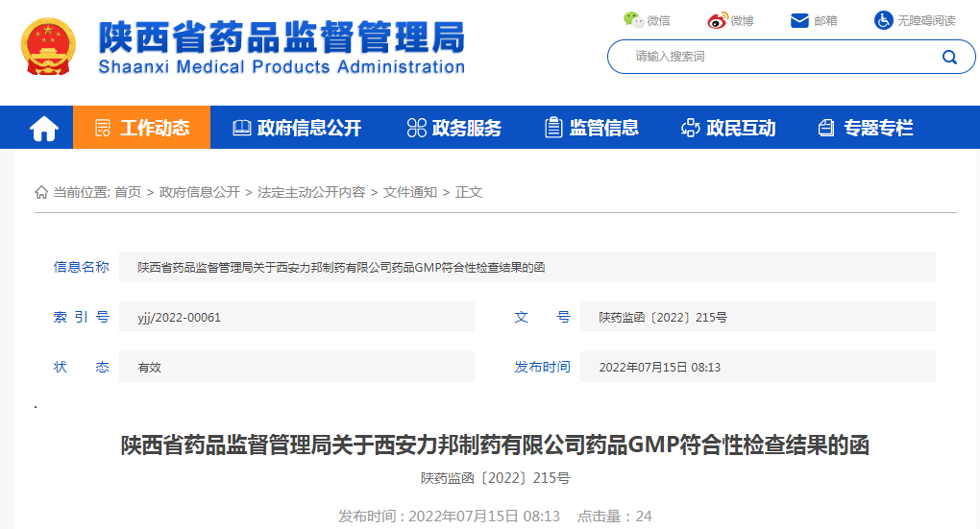Click the site title 陕西省药品监督管理局
The width and height of the screenshot is (980, 529).
point(282,37)
